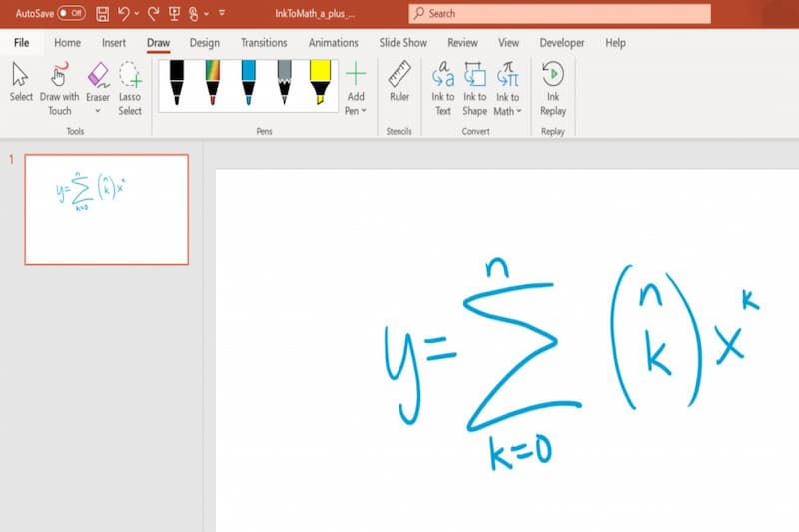Select slide 1 thumbnail
This screenshot has width=799, height=532.
(107, 210)
